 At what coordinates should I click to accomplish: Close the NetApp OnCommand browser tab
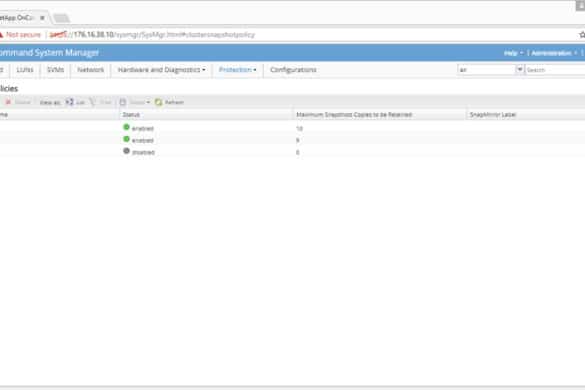[x=42, y=18]
